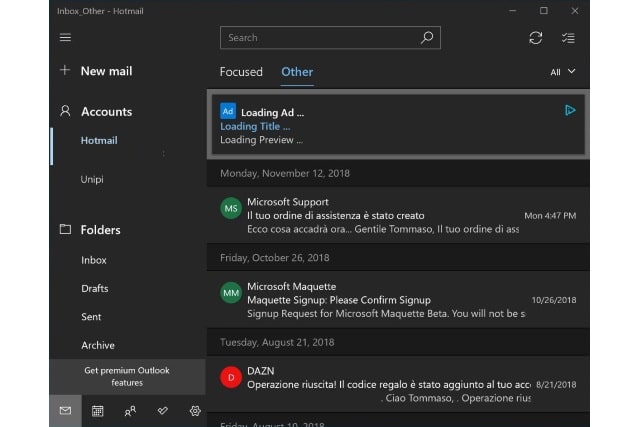The width and height of the screenshot is (640, 427).
Task: Click Tuesday, August 21, 2018 date header
Action: click(277, 342)
